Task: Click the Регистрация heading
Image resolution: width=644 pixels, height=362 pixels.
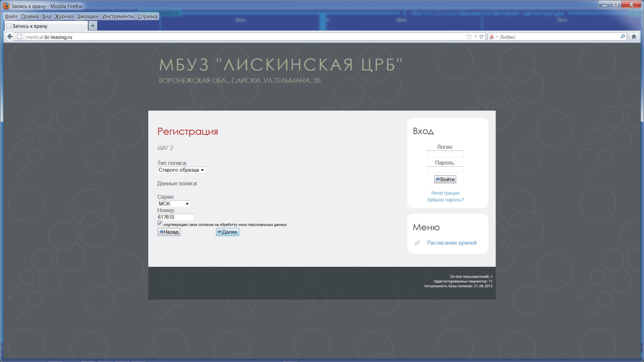Action: (x=188, y=132)
